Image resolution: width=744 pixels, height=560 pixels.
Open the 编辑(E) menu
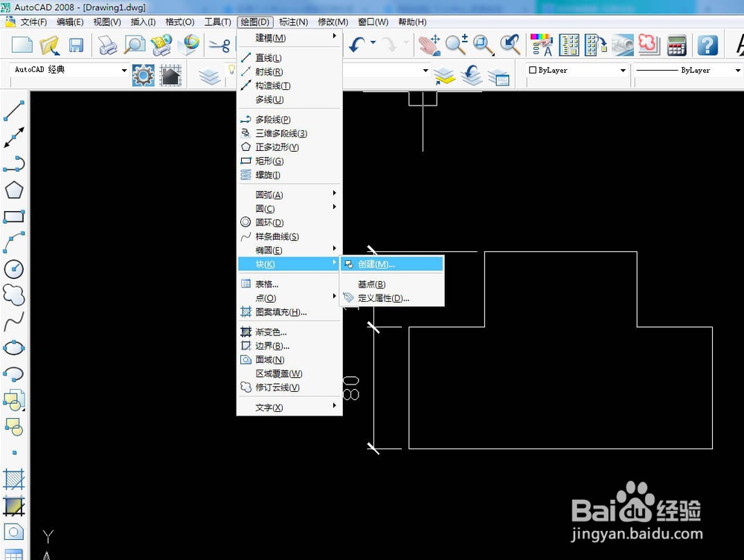tap(70, 22)
